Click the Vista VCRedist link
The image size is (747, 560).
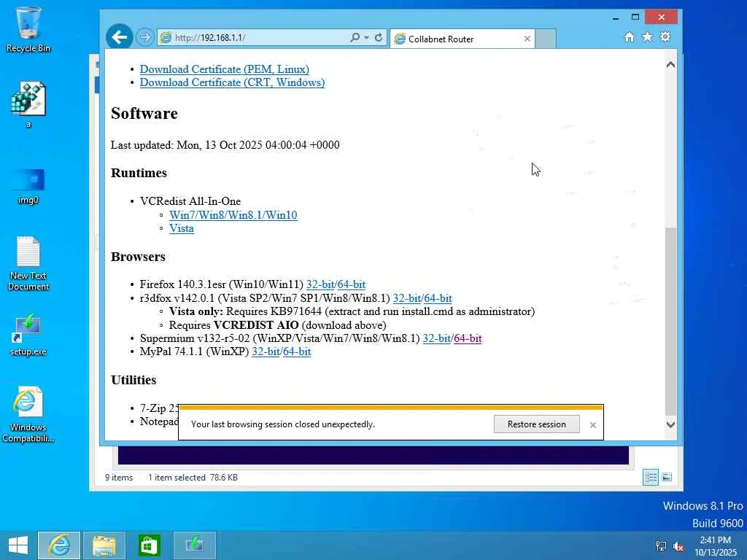(182, 228)
